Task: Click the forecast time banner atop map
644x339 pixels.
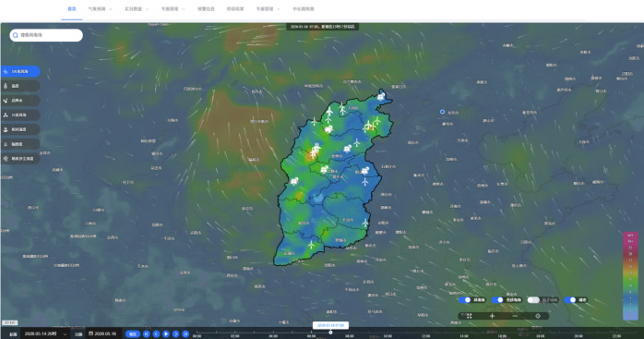Action: pos(323,27)
